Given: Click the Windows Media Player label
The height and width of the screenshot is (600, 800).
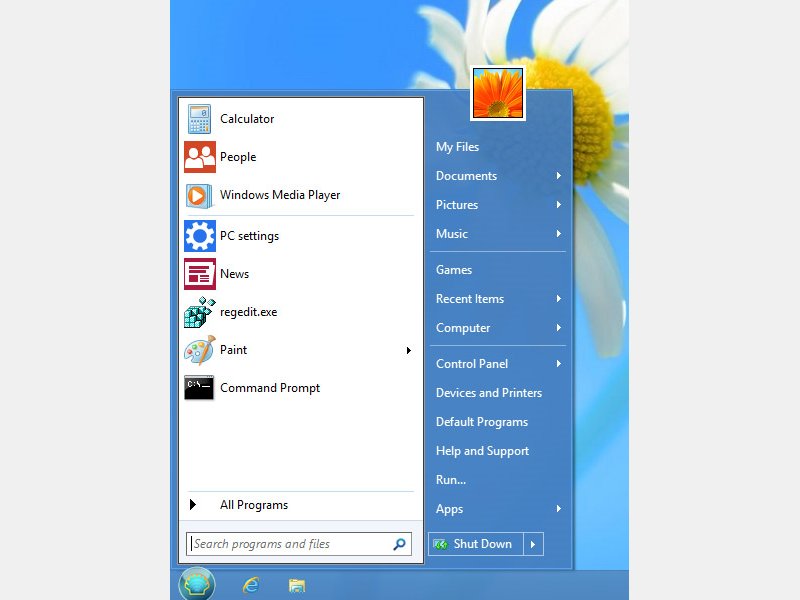Looking at the screenshot, I should coord(280,195).
